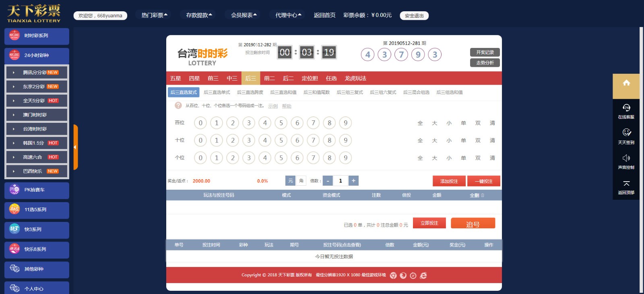Click the 倍数 multiplier input field

[341, 181]
